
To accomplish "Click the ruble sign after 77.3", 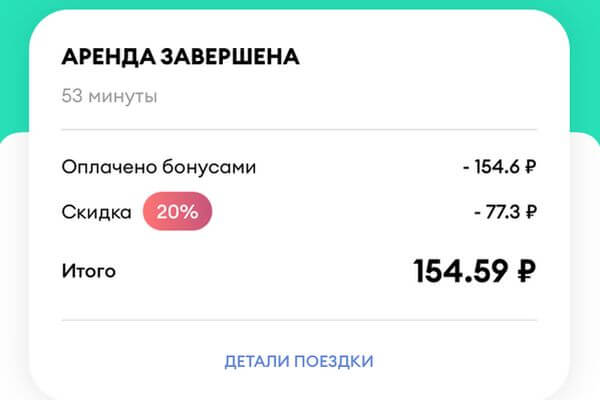I will tap(531, 211).
